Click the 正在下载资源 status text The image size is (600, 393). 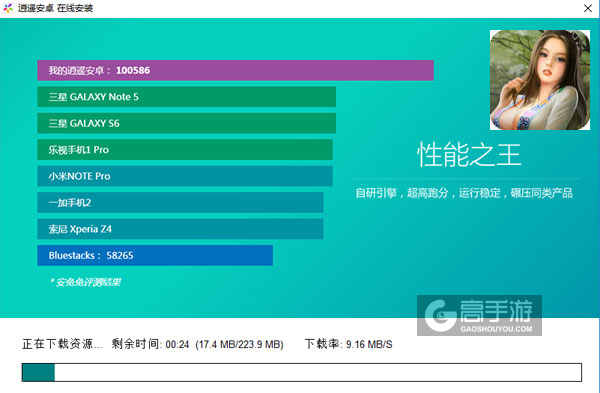pos(62,344)
